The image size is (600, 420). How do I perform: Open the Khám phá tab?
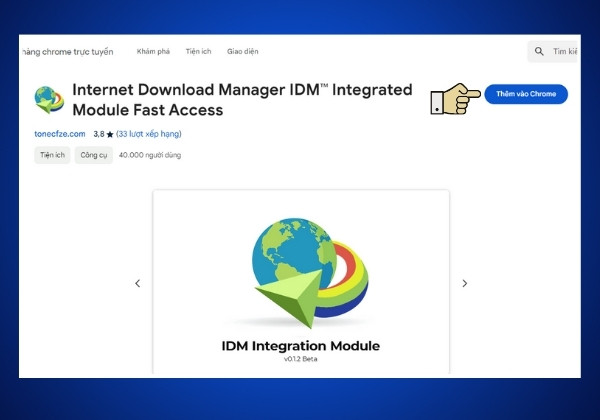click(153, 51)
